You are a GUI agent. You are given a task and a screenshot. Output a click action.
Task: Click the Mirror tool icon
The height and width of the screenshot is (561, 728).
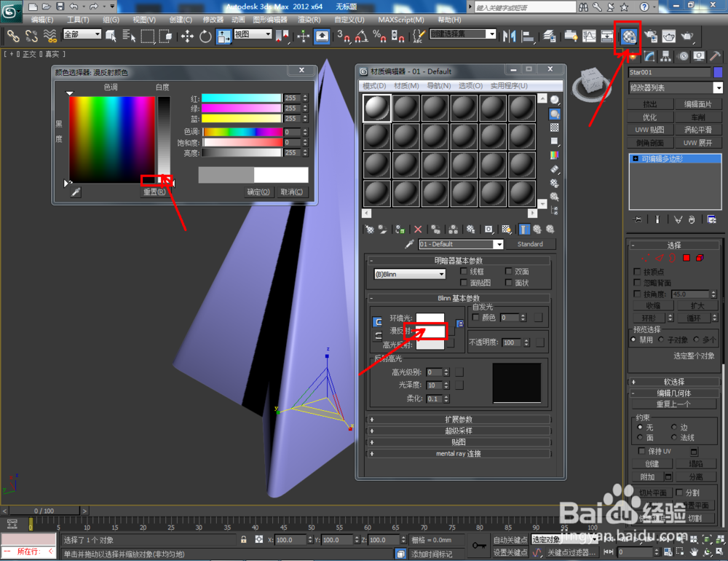(510, 36)
